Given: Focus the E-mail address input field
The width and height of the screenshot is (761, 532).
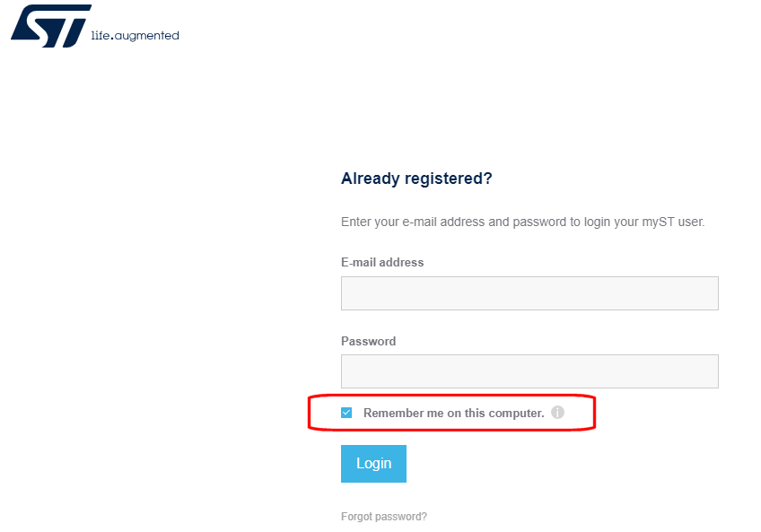Looking at the screenshot, I should click(x=529, y=293).
